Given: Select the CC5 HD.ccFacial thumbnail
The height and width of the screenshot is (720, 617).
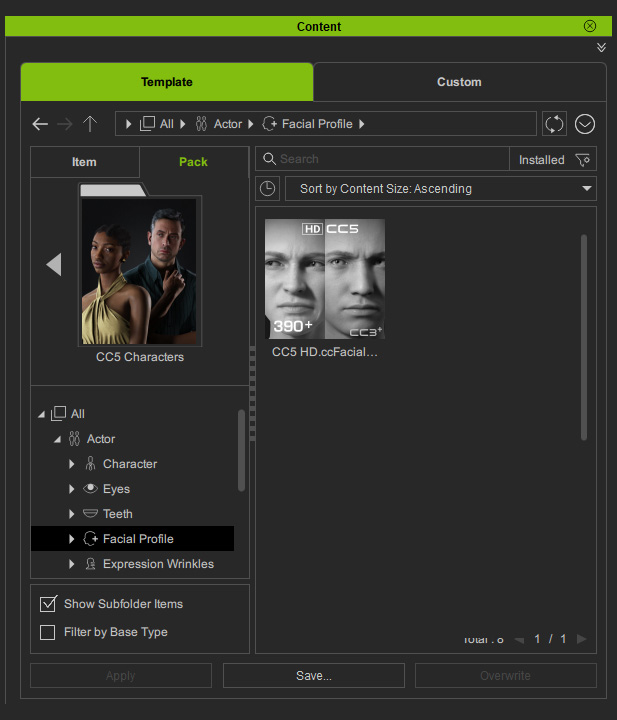Looking at the screenshot, I should coord(325,279).
